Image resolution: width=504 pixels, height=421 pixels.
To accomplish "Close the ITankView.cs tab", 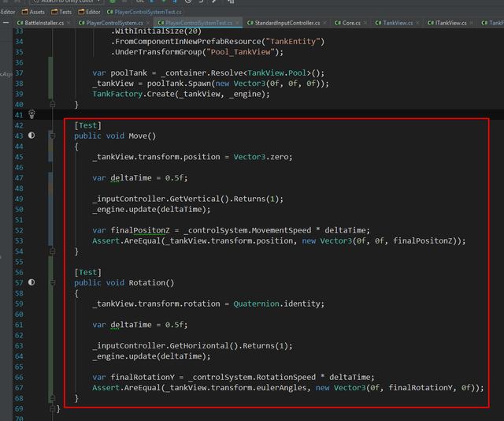I will [x=471, y=23].
